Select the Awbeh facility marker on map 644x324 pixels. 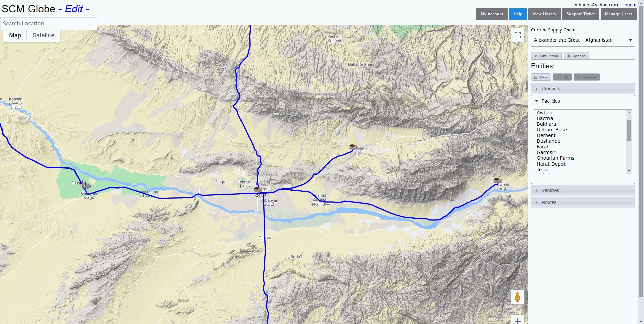click(498, 180)
